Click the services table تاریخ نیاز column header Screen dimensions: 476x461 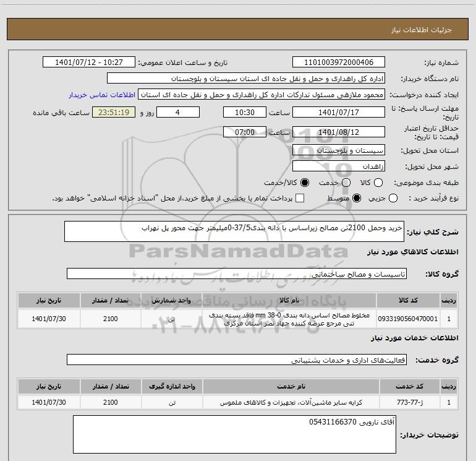tap(49, 386)
